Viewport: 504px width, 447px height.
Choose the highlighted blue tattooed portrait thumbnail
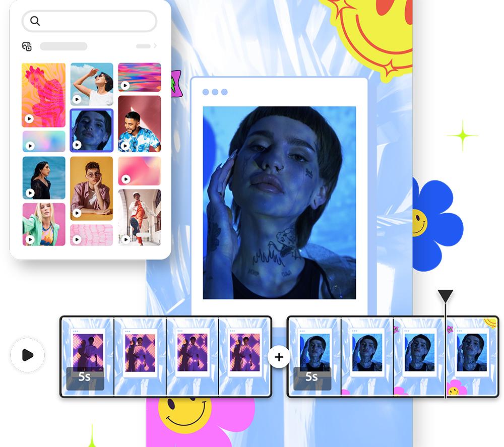point(92,131)
